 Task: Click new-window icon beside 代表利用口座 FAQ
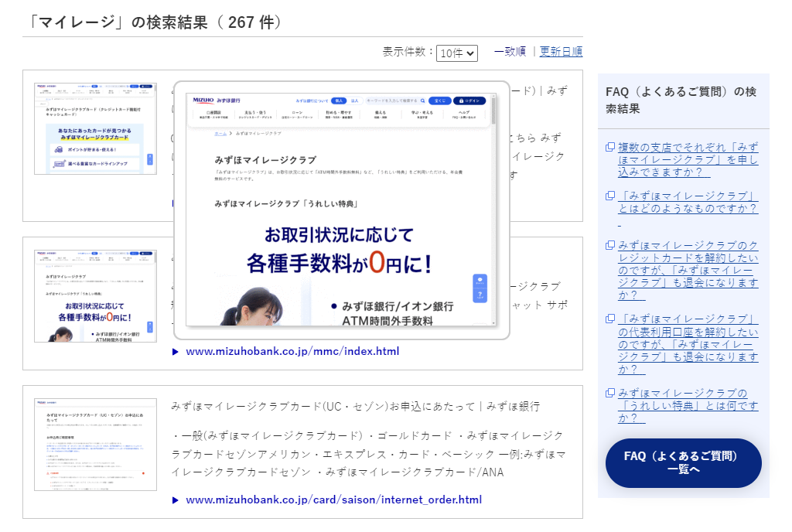tap(610, 319)
